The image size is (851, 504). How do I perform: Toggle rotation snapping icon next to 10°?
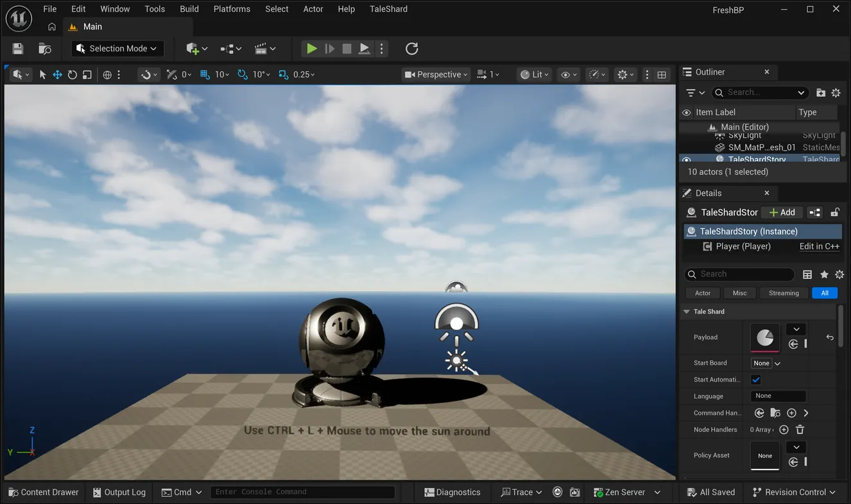point(243,74)
